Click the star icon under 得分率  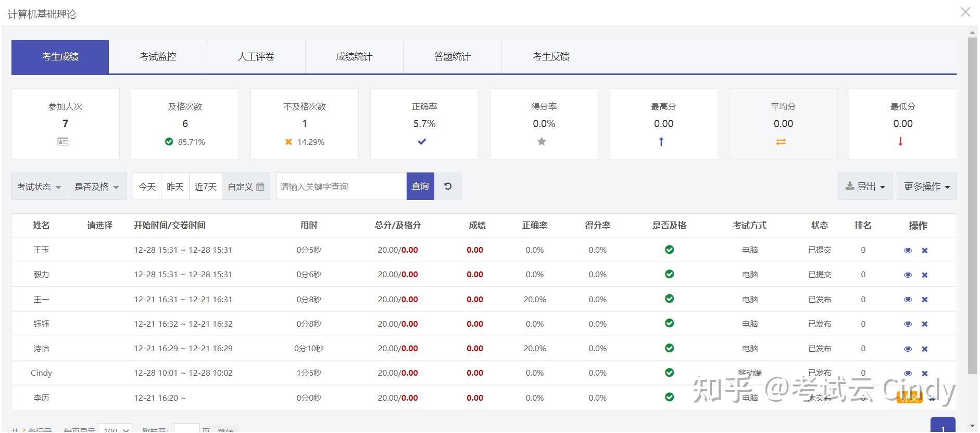click(x=542, y=141)
